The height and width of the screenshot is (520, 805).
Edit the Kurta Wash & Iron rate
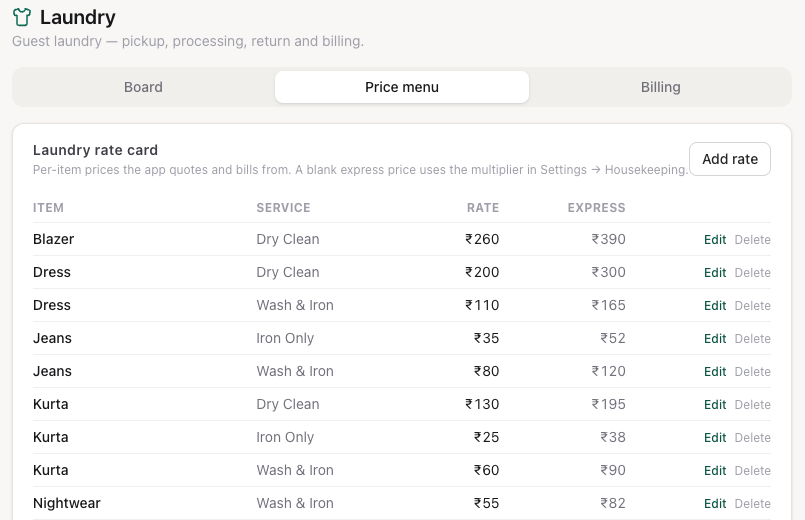point(715,471)
